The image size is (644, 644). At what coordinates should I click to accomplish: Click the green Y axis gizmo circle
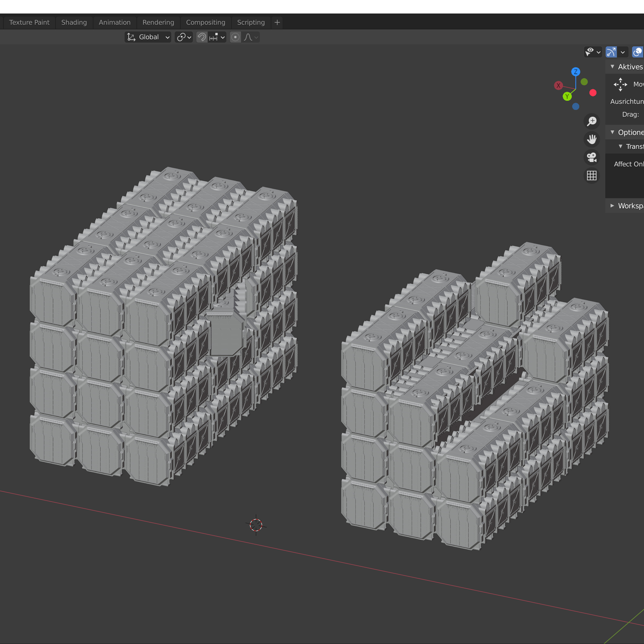click(x=567, y=97)
